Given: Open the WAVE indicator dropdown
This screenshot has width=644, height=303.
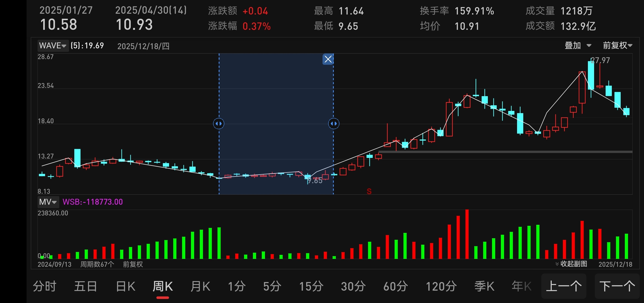Looking at the screenshot, I should (x=53, y=46).
